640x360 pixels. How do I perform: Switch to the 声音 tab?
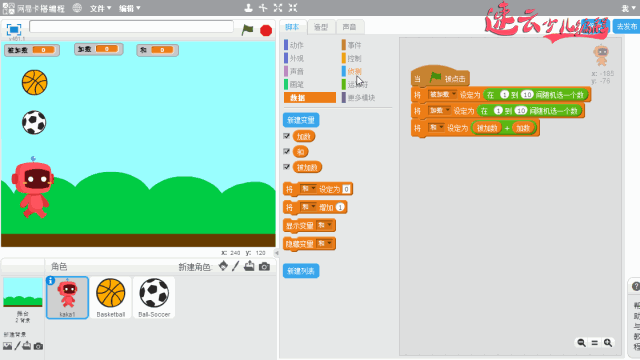click(349, 27)
